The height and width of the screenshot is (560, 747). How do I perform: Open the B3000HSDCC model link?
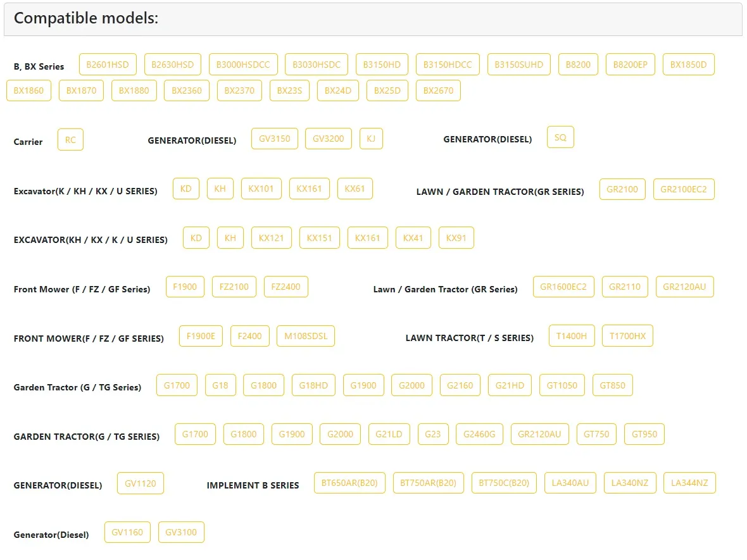pyautogui.click(x=243, y=65)
